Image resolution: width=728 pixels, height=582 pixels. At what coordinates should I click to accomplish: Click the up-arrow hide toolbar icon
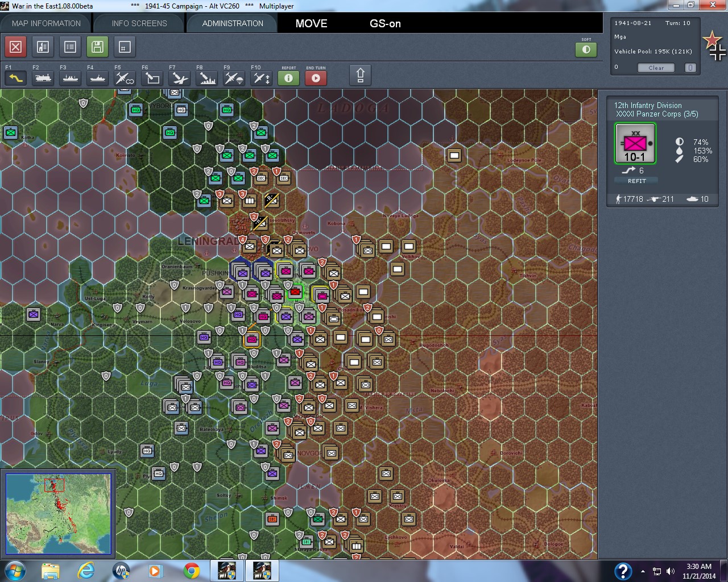coord(360,75)
